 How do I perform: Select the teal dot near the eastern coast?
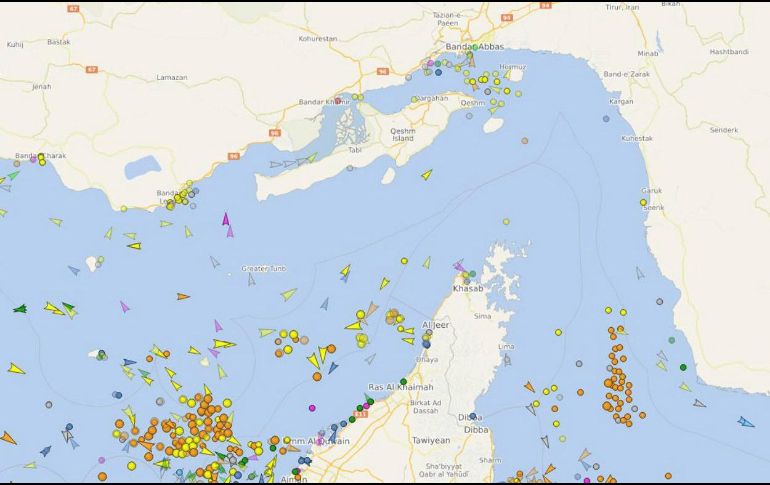[672, 340]
